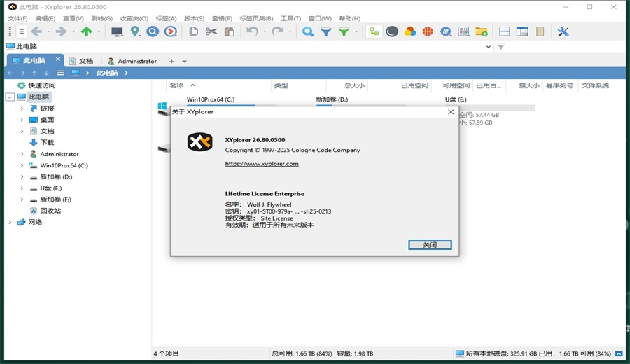Open the 收藏夹(O) menu
This screenshot has width=630, height=364.
[134, 18]
